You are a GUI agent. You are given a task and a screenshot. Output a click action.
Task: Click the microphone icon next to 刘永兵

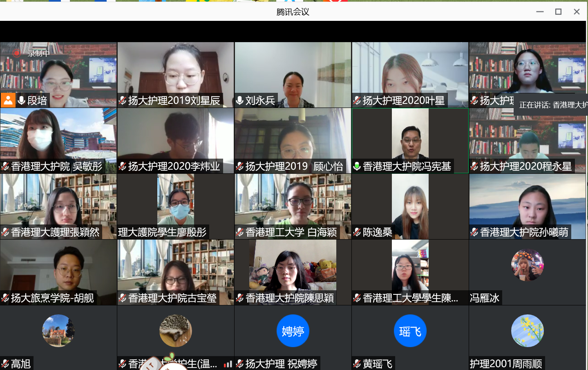[x=240, y=100]
